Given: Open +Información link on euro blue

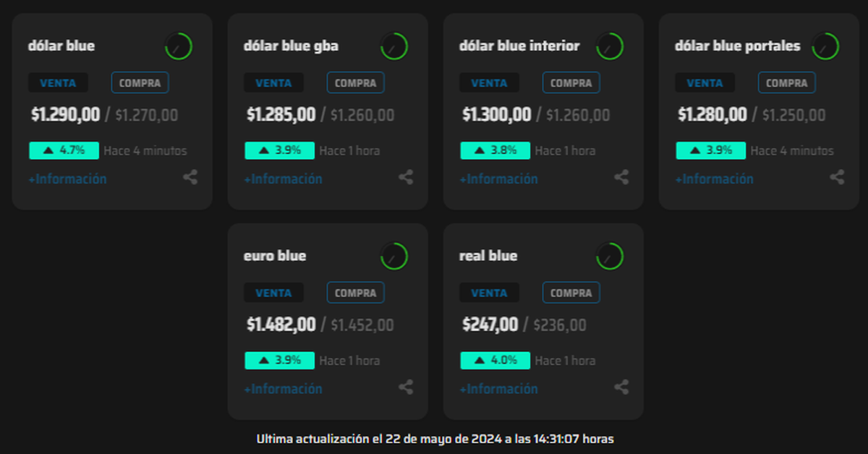Looking at the screenshot, I should pos(283,390).
